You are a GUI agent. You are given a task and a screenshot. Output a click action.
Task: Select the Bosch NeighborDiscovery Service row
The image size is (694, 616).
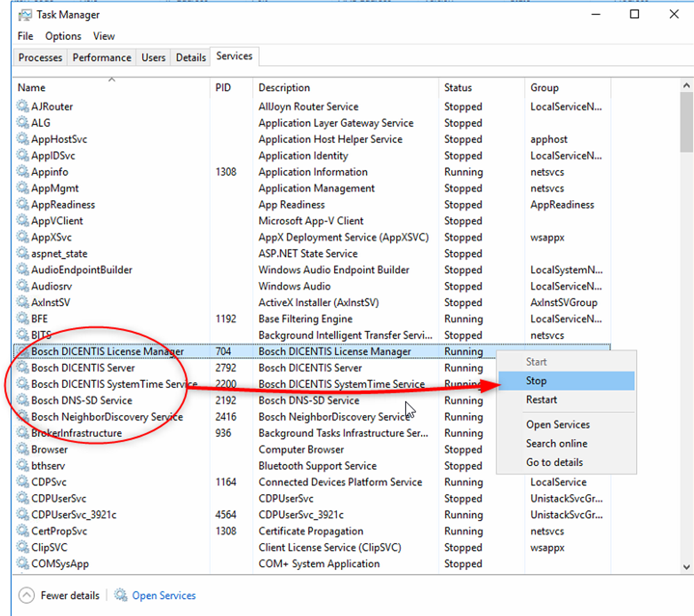(107, 417)
